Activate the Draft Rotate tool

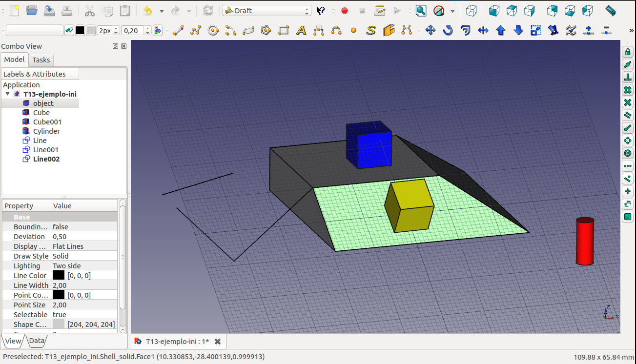(448, 31)
